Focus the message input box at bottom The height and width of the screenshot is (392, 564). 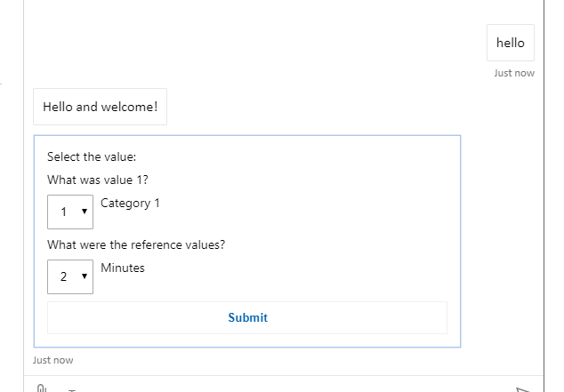(267, 388)
